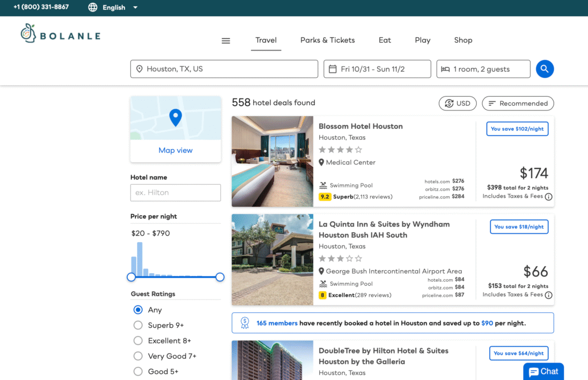Click the Houston, TX, US destination field

225,69
